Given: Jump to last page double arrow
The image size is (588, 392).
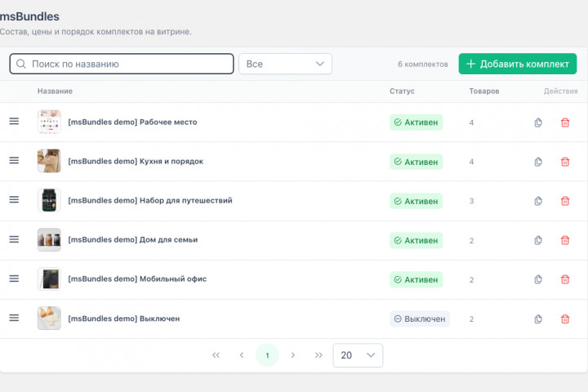Looking at the screenshot, I should pos(318,355).
